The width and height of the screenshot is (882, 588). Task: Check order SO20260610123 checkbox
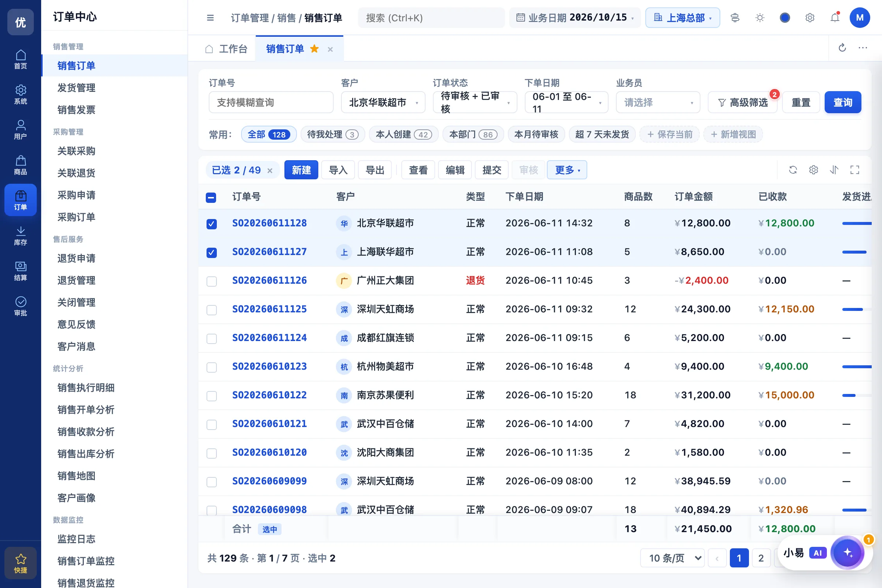(x=212, y=367)
